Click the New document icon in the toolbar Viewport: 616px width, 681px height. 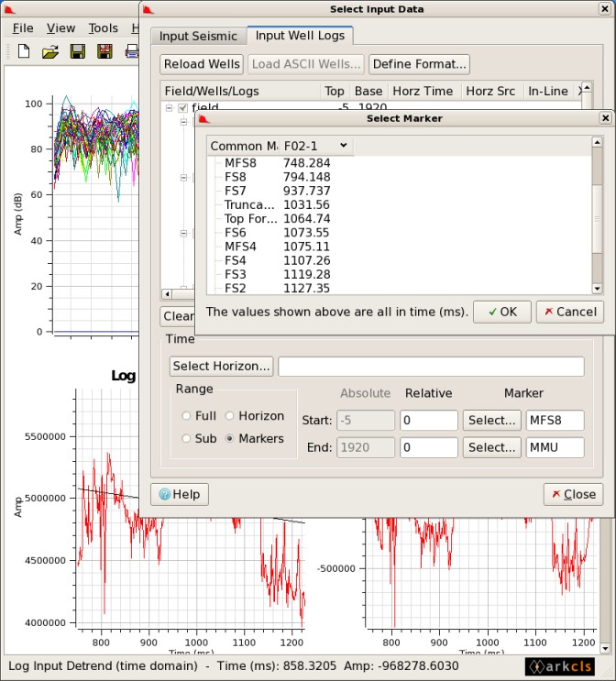[24, 51]
